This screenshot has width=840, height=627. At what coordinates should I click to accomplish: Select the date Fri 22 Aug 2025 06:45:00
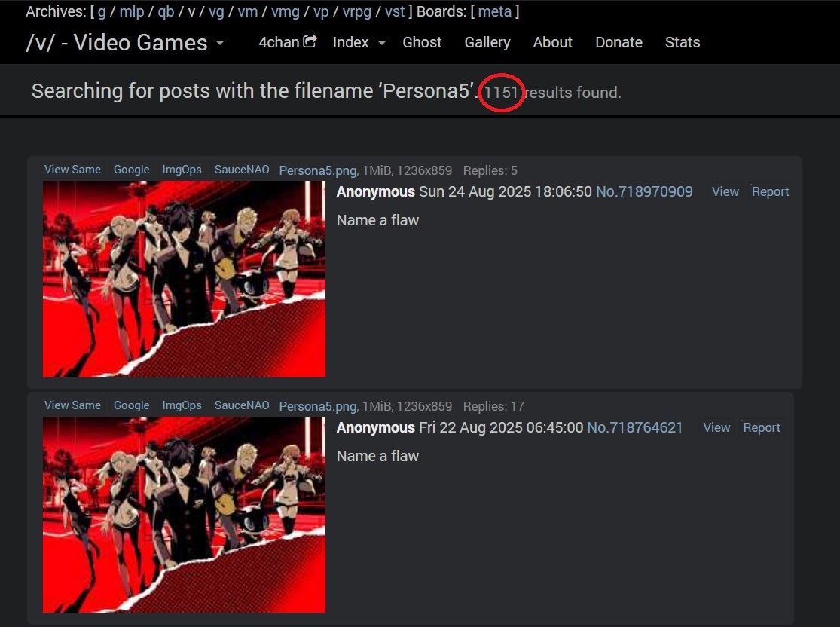point(501,427)
